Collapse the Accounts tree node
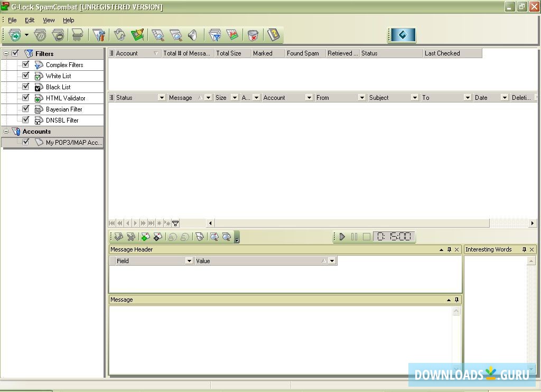Viewport: 541px width, 392px height. click(x=6, y=131)
